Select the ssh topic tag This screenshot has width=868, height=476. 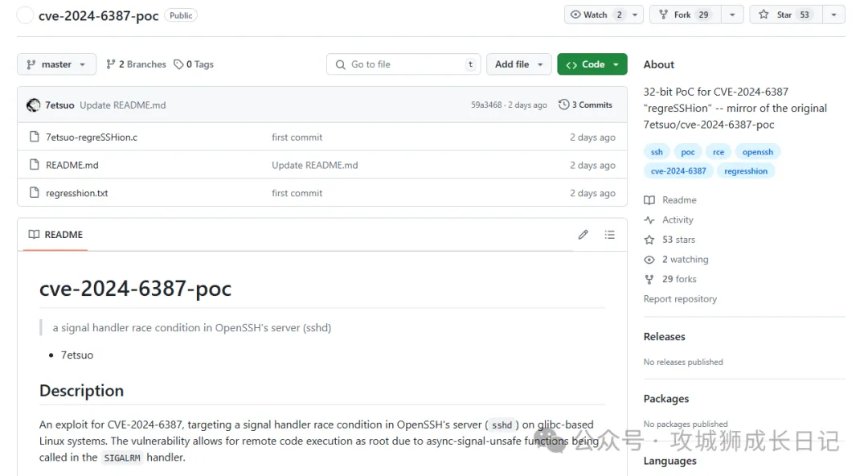(x=657, y=152)
